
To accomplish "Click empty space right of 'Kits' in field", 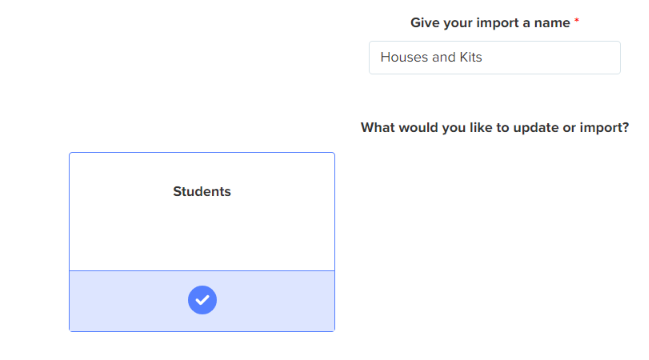I will point(550,58).
